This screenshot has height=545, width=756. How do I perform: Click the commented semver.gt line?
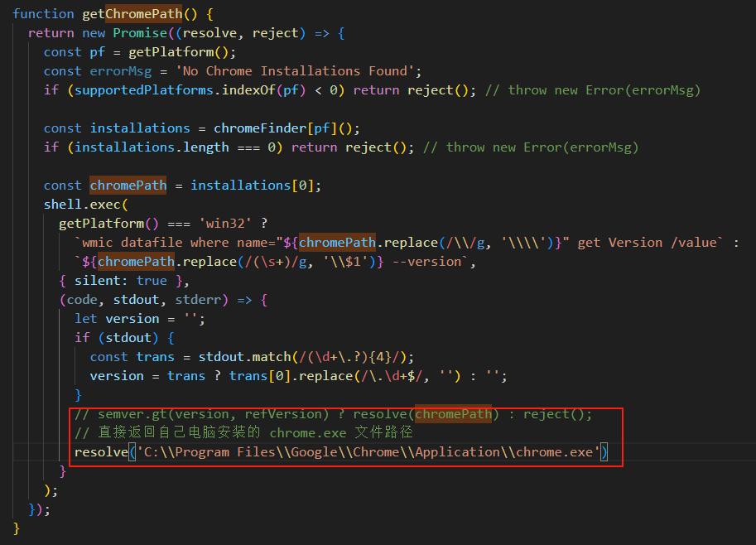pyautogui.click(x=333, y=414)
